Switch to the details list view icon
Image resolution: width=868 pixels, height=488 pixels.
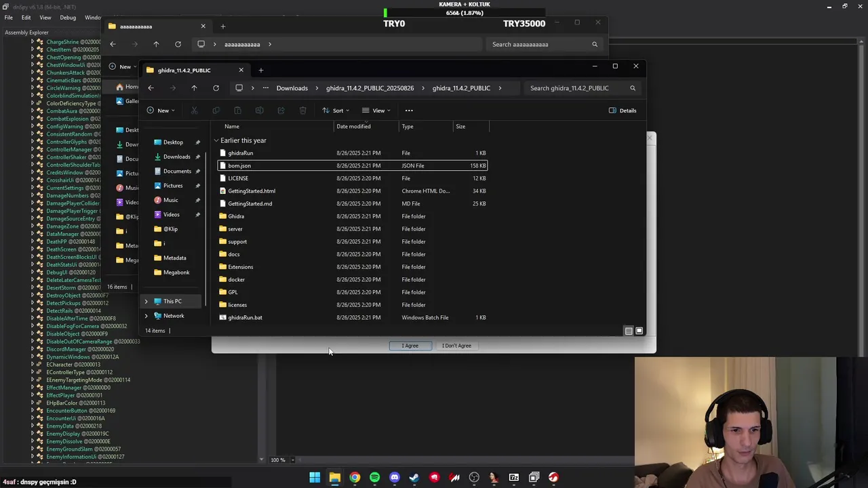pyautogui.click(x=629, y=331)
